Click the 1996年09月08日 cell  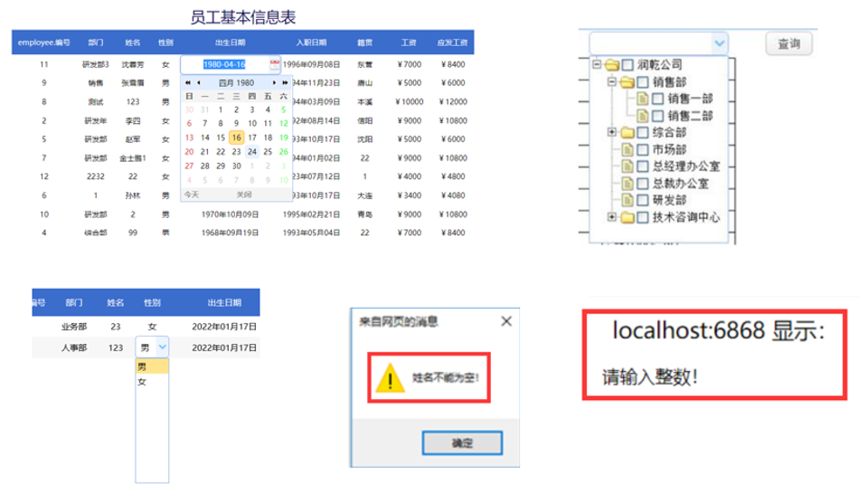[311, 64]
